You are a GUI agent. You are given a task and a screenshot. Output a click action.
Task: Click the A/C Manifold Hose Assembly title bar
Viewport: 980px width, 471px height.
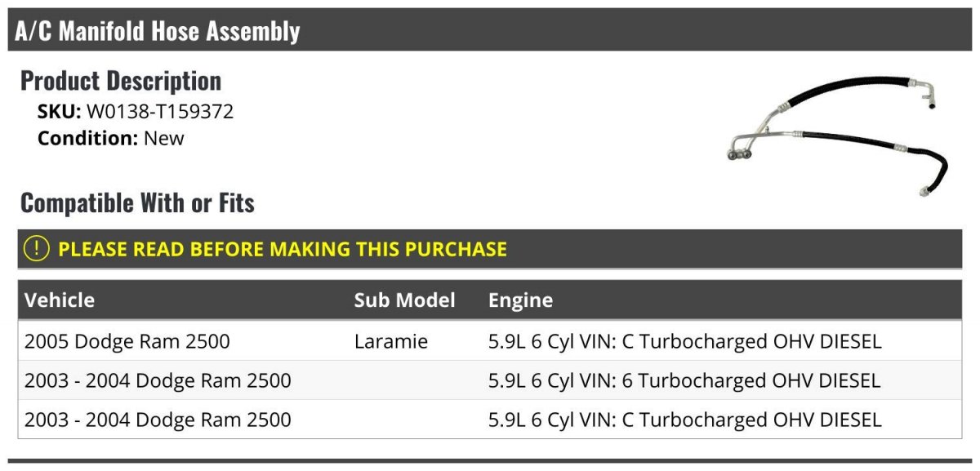pyautogui.click(x=490, y=31)
